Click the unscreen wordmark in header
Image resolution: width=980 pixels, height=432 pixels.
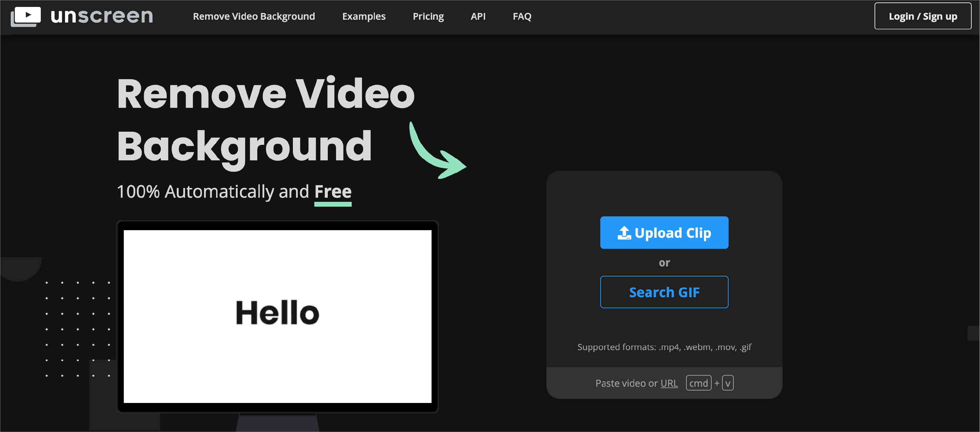pyautogui.click(x=102, y=16)
